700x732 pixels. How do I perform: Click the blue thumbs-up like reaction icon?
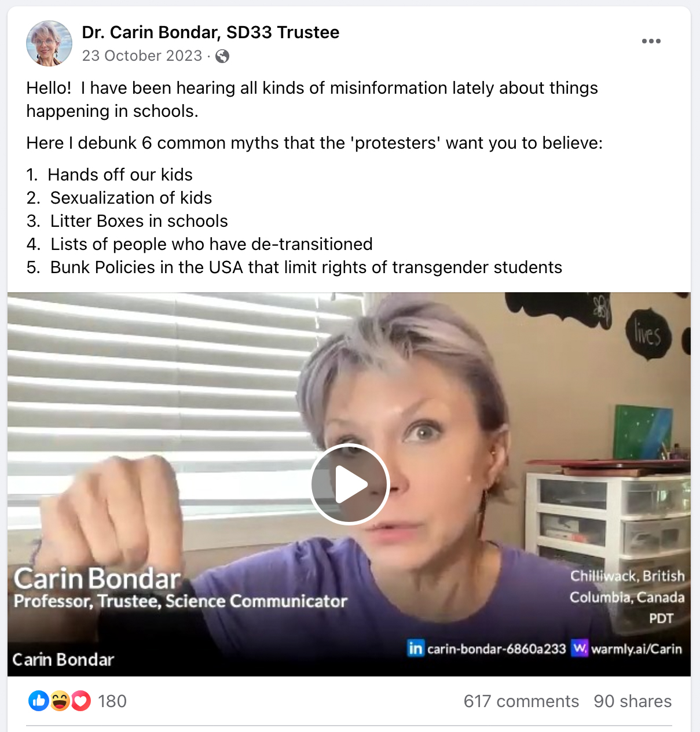point(39,701)
